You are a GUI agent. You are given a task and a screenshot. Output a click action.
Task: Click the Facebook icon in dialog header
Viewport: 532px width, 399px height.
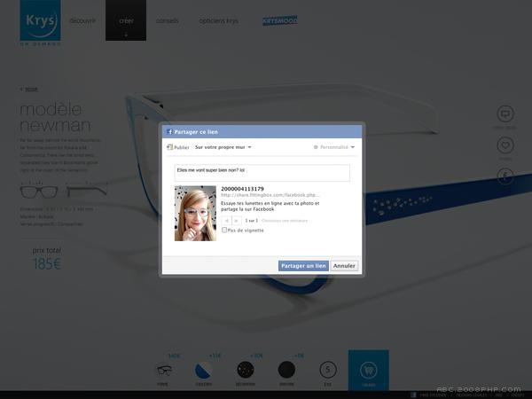pos(168,131)
